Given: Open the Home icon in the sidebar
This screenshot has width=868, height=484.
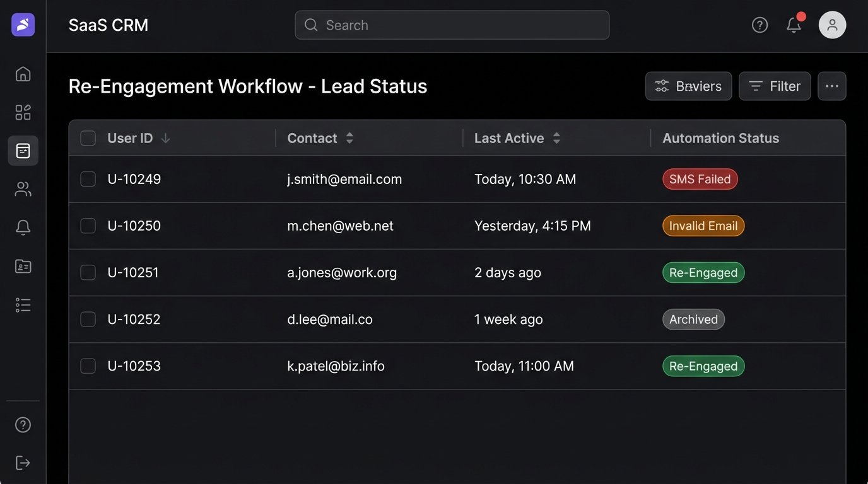Looking at the screenshot, I should coord(23,73).
